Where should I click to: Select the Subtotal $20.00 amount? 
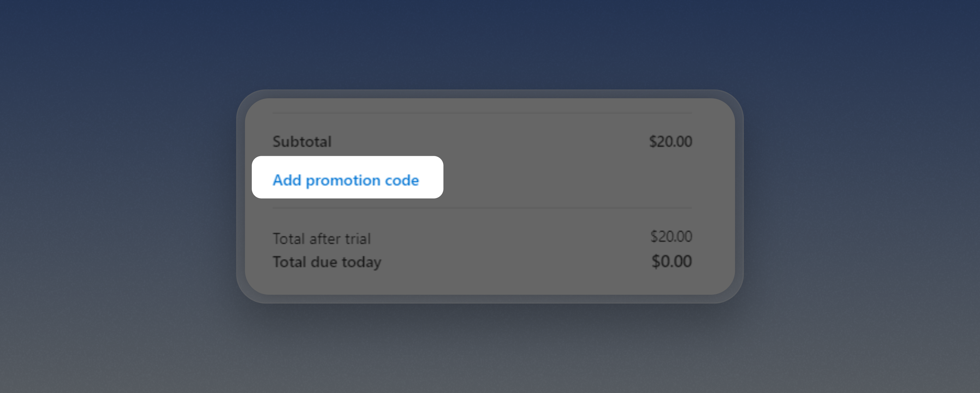(x=670, y=142)
